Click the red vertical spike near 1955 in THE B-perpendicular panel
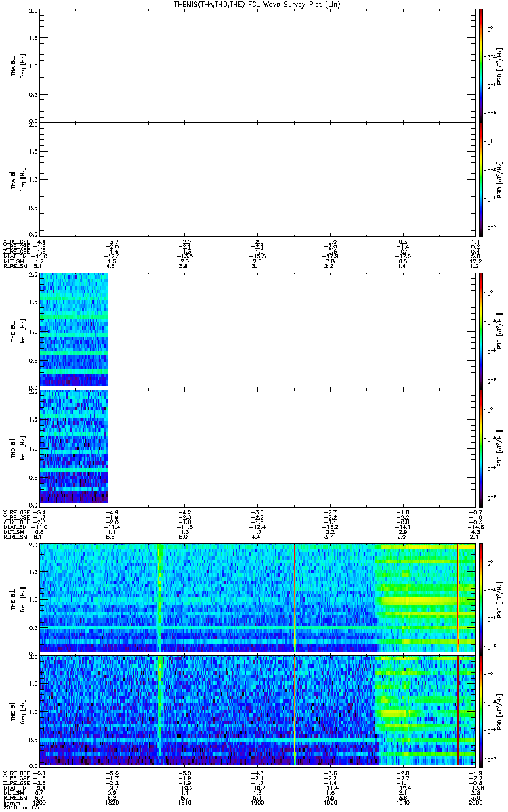Screen dimensions: 508x812 click(458, 597)
